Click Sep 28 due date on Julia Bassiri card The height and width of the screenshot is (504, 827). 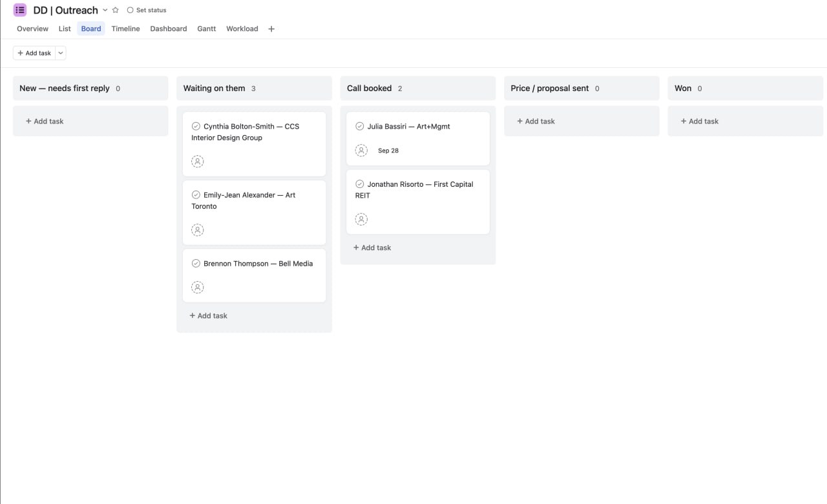(388, 151)
